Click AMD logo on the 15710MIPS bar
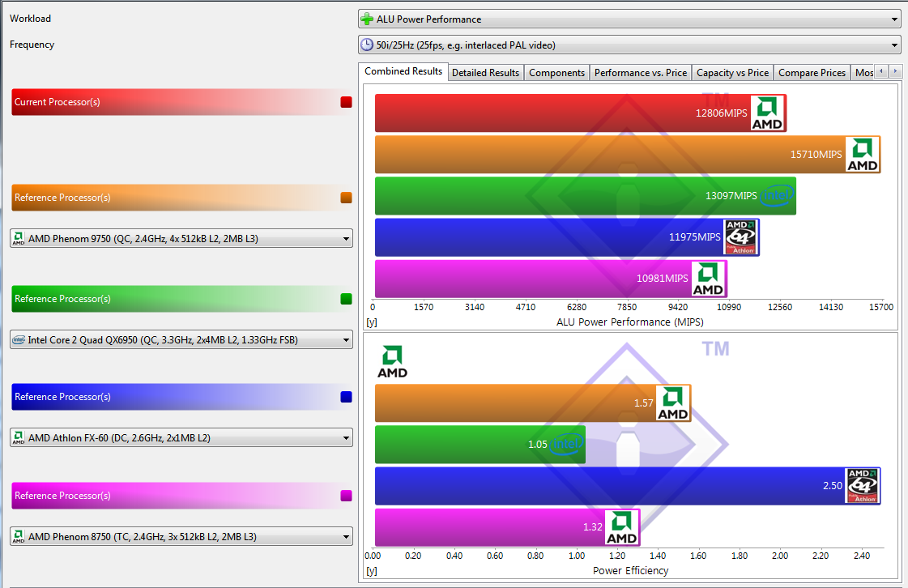This screenshot has height=588, width=908. pyautogui.click(x=862, y=154)
